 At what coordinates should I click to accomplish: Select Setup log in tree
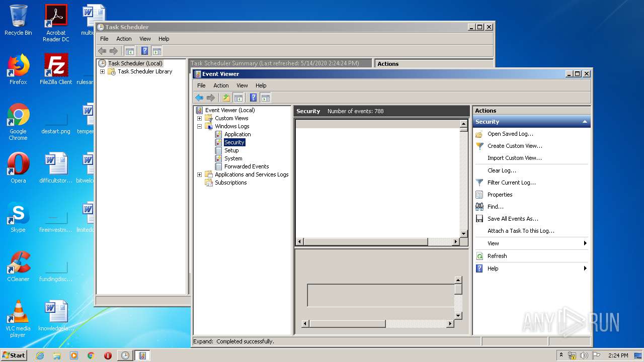tap(231, 150)
